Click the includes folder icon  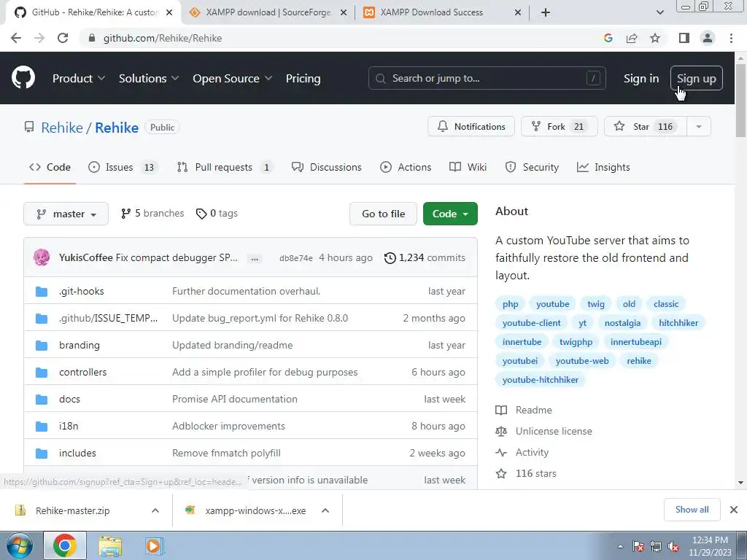42,454
